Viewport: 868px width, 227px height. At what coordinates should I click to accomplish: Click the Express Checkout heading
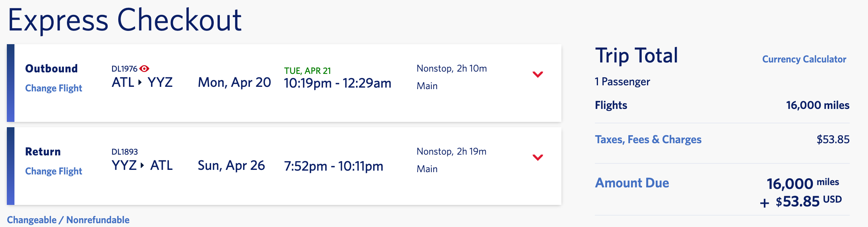(125, 20)
